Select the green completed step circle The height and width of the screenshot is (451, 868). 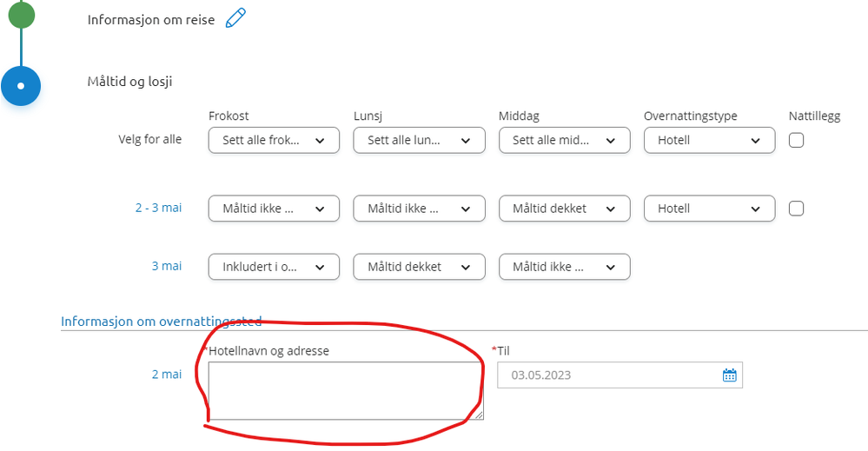pos(21,15)
